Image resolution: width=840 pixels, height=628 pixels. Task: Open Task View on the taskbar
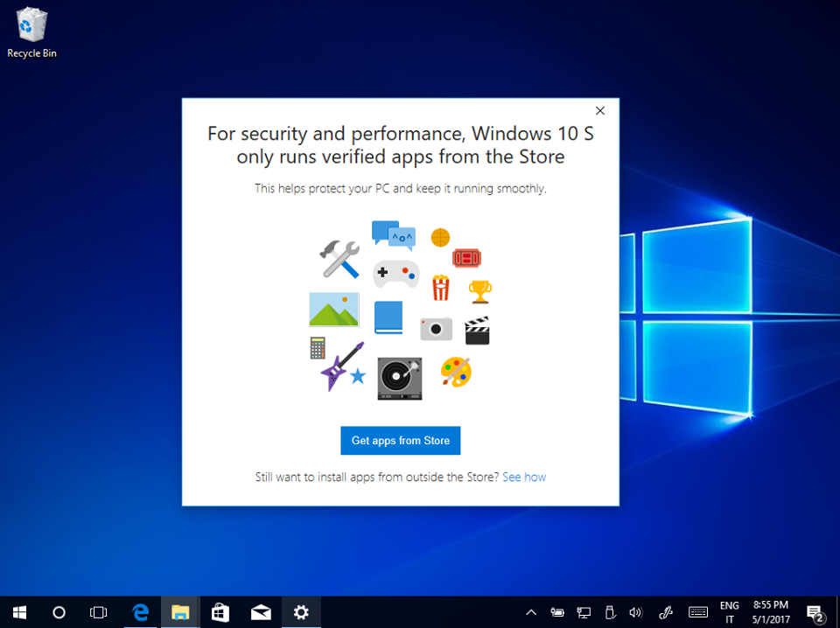pos(99,612)
